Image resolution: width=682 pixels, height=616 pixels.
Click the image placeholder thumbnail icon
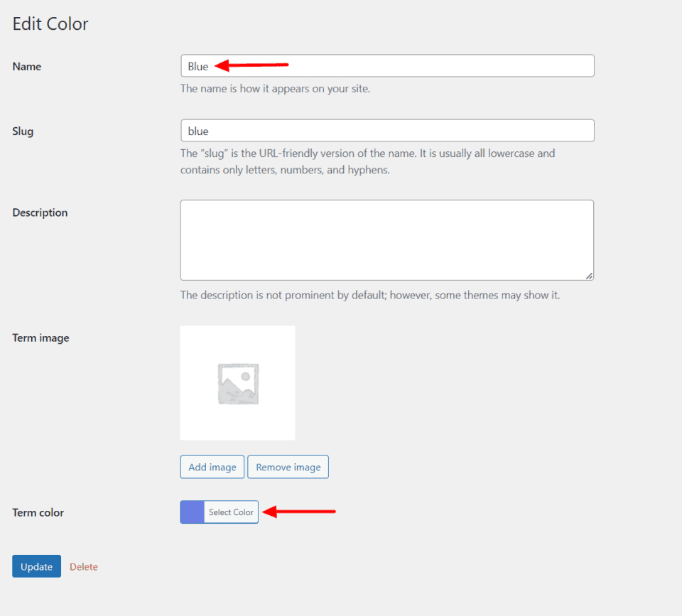click(237, 382)
